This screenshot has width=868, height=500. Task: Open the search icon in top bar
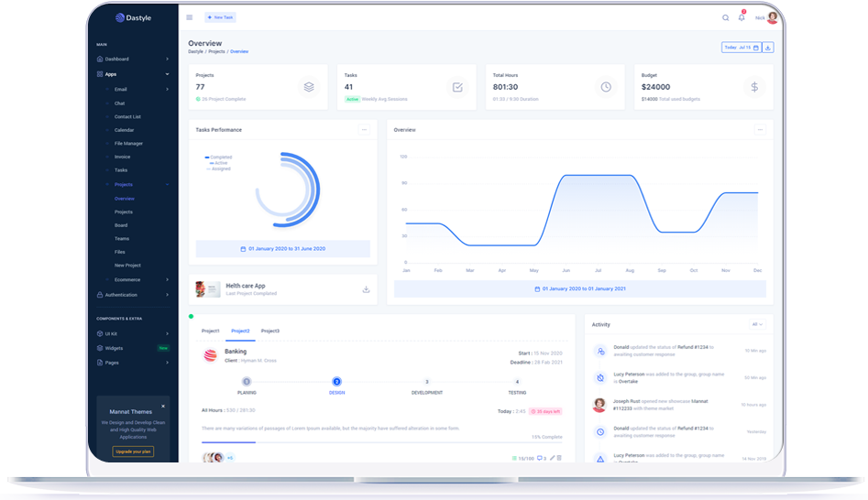tap(725, 17)
